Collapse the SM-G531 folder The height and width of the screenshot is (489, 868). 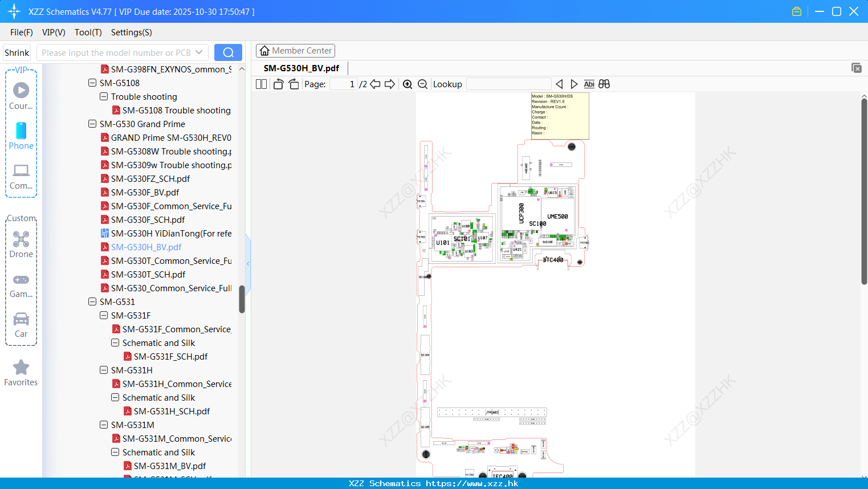click(92, 301)
